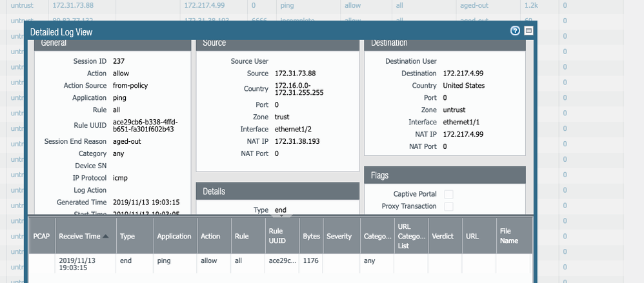
Task: Click the Severity column header
Action: click(339, 236)
